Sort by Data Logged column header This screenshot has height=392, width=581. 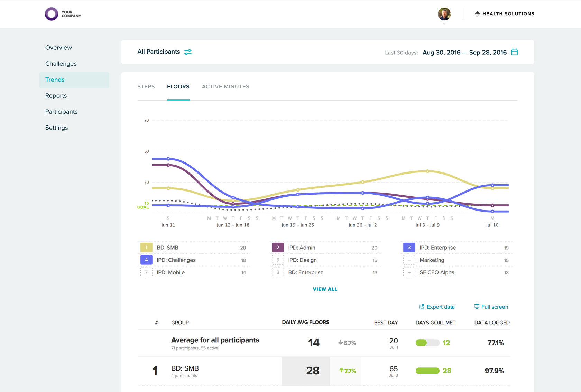(x=492, y=323)
